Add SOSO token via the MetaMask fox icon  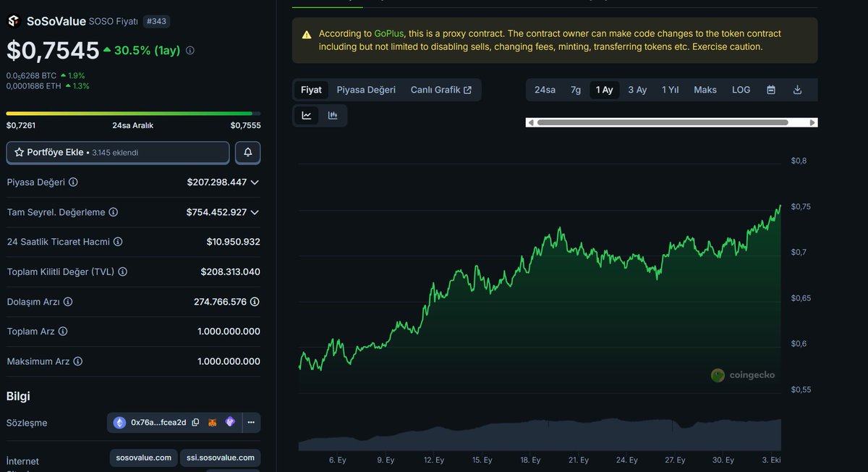(212, 422)
